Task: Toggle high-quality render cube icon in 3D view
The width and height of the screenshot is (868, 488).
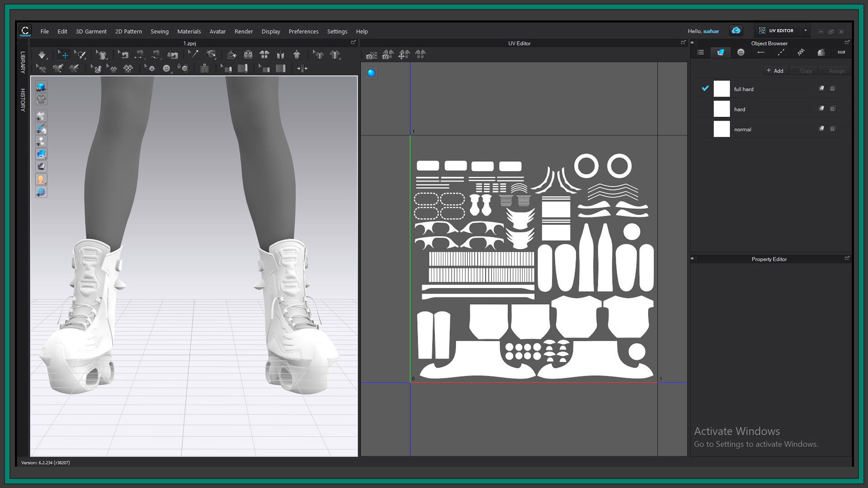Action: (41, 87)
